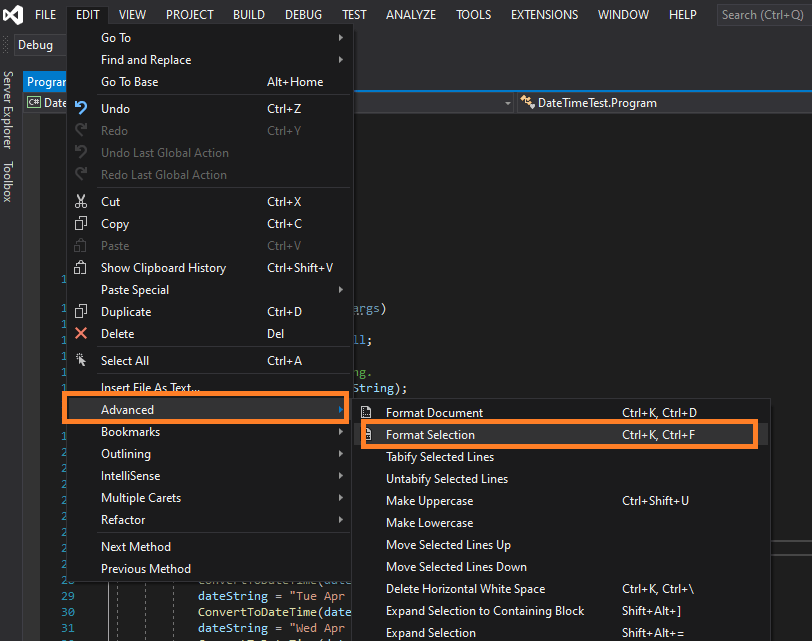Open the navigation bar dropdown arrow

click(x=508, y=103)
